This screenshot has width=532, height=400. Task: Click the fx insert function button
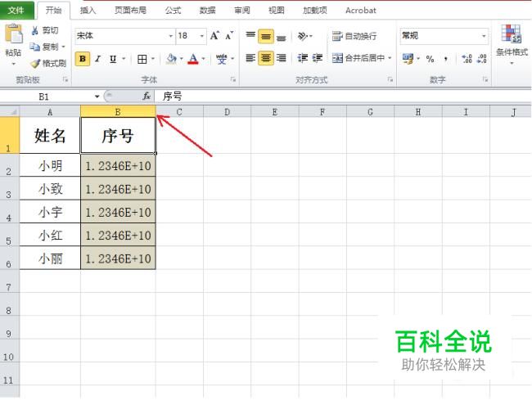(x=147, y=97)
